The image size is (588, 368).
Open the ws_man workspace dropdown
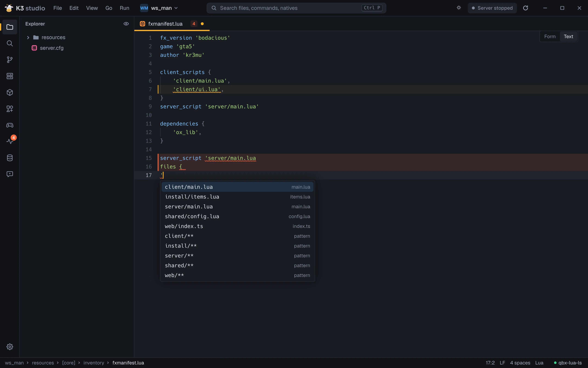[x=159, y=8]
